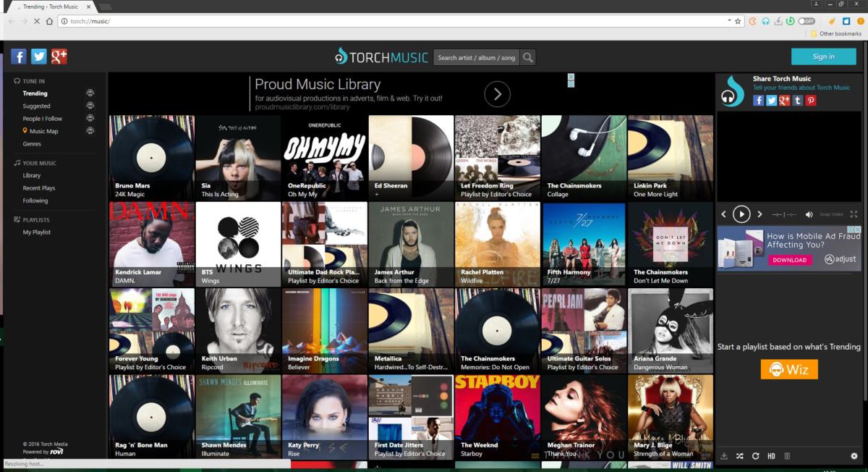Open Music Map in the sidebar
The image size is (868, 472).
tap(43, 131)
